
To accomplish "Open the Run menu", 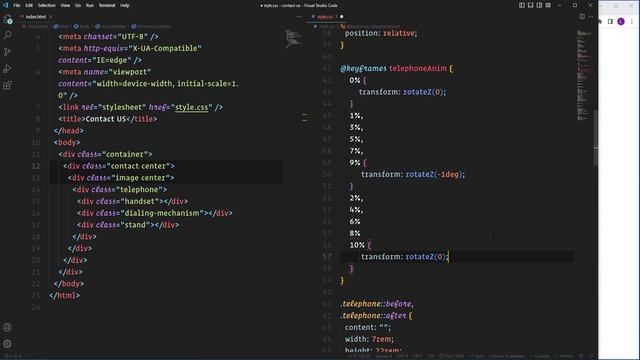I will pyautogui.click(x=90, y=5).
